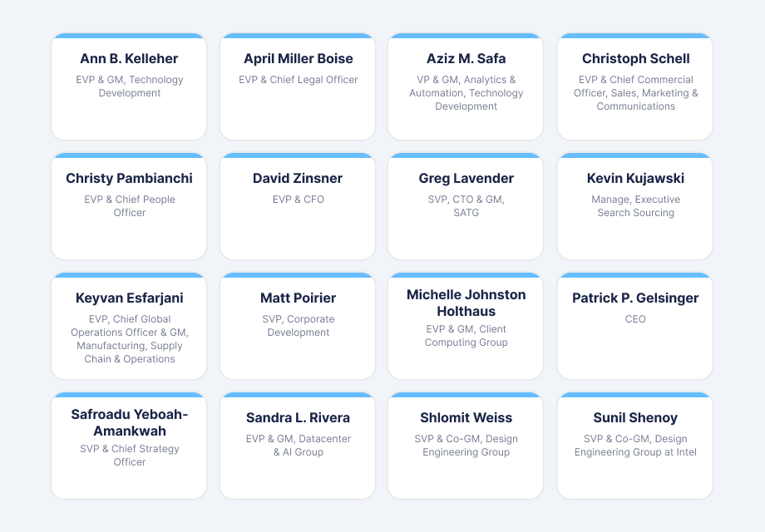
Task: Click the 'Manage, Executive Search Sourcing' text
Action: point(634,206)
